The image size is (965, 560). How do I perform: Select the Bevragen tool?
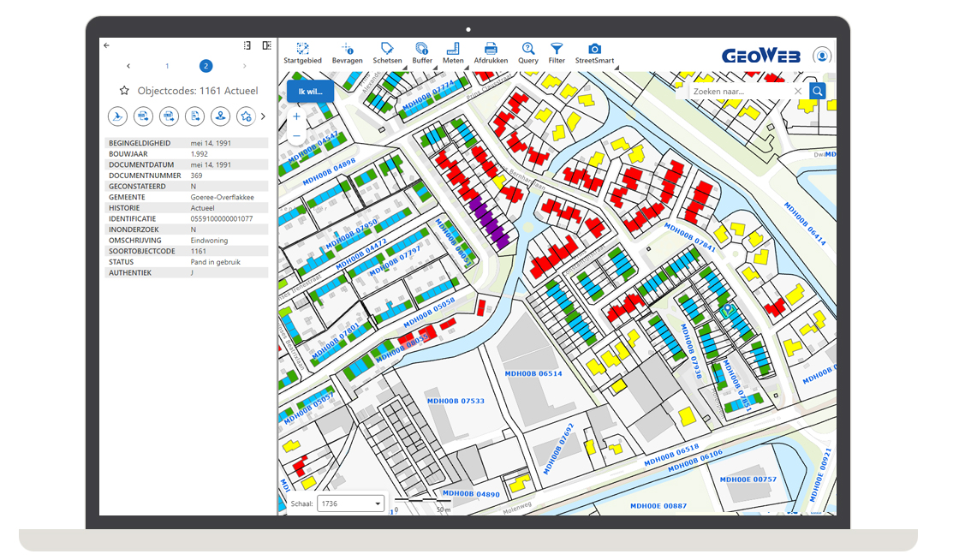click(347, 54)
